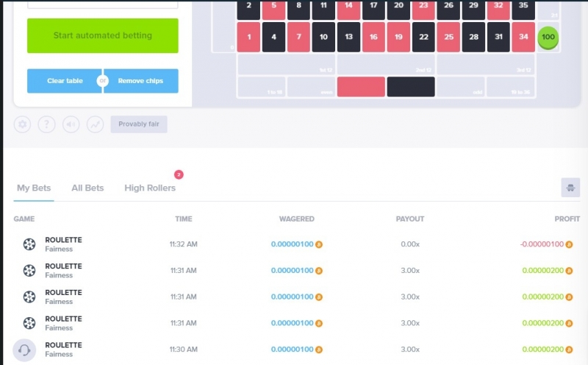The width and height of the screenshot is (588, 365).
Task: Toggle the incognito hat icon
Action: (570, 188)
